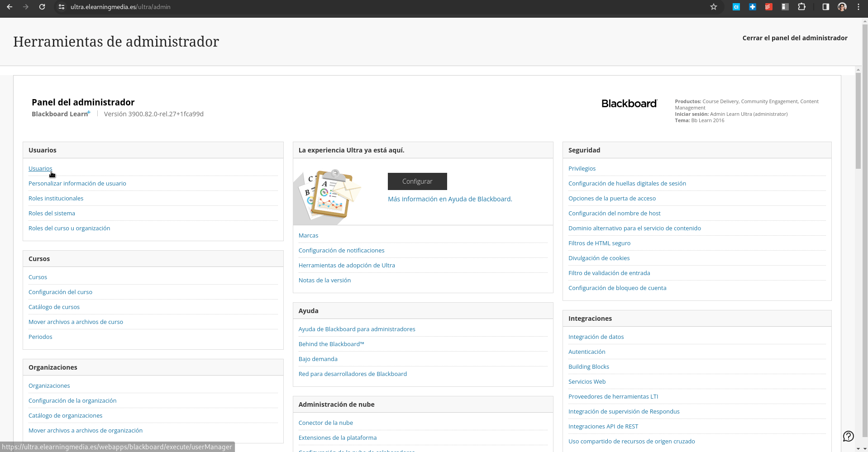
Task: Click the browser address bar URL
Action: (120, 7)
